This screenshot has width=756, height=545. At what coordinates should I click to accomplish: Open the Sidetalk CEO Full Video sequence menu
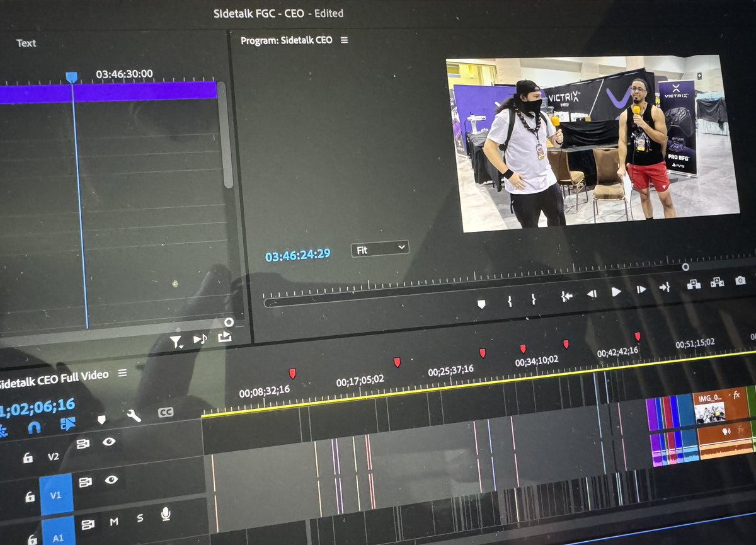pos(122,373)
